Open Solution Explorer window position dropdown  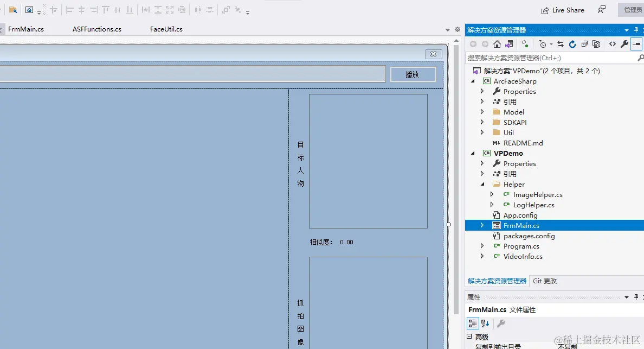coord(626,30)
